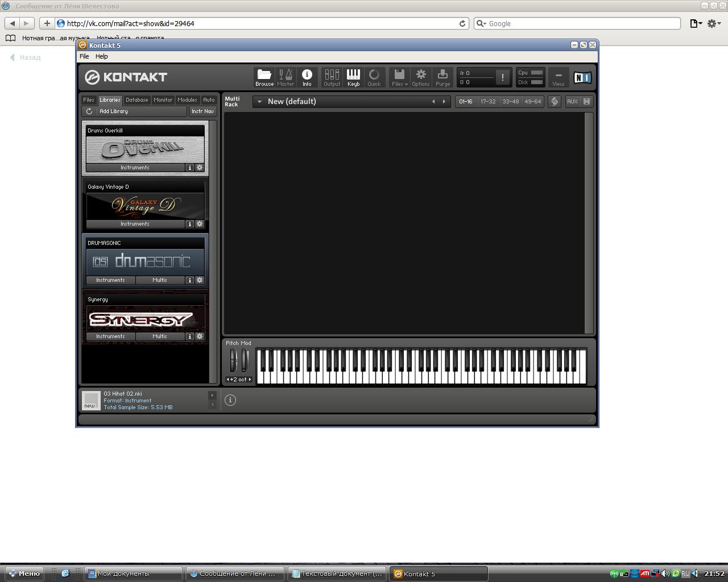Click the Drums Overkill library banner
This screenshot has width=728, height=582.
[145, 149]
